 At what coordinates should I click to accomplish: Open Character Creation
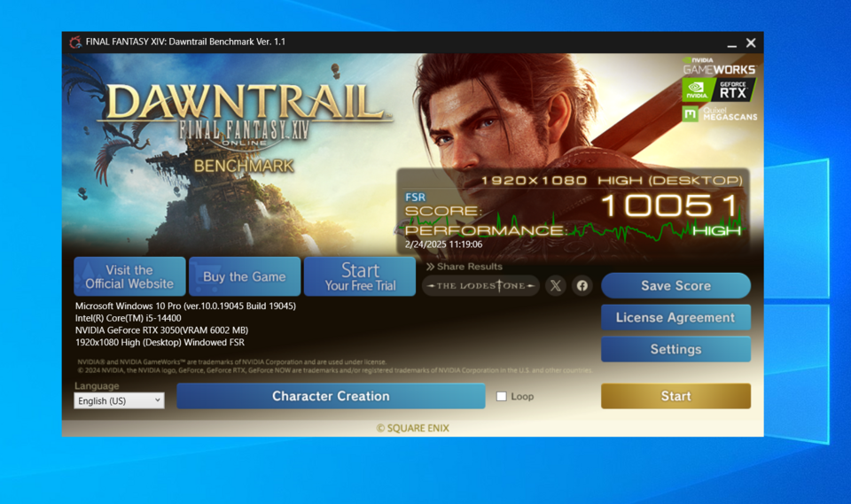point(331,396)
